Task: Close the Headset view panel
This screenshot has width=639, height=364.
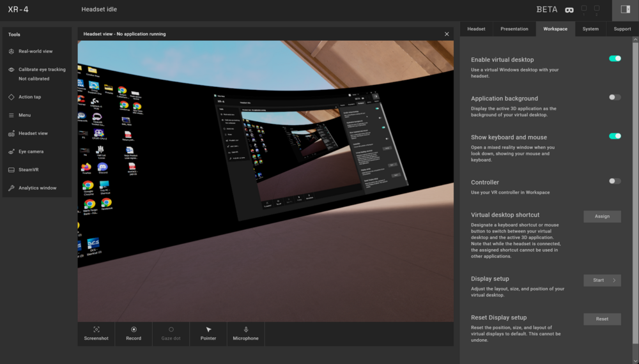Action: [x=447, y=34]
